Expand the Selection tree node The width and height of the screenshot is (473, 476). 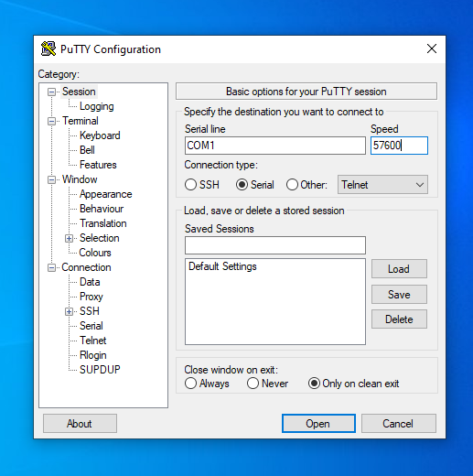click(69, 238)
